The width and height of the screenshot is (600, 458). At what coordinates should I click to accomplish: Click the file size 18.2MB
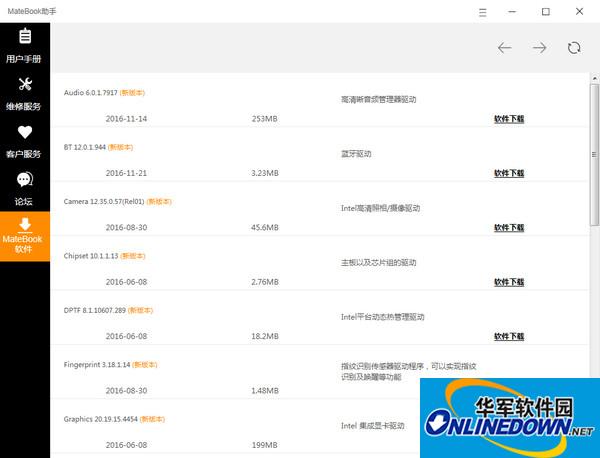265,336
